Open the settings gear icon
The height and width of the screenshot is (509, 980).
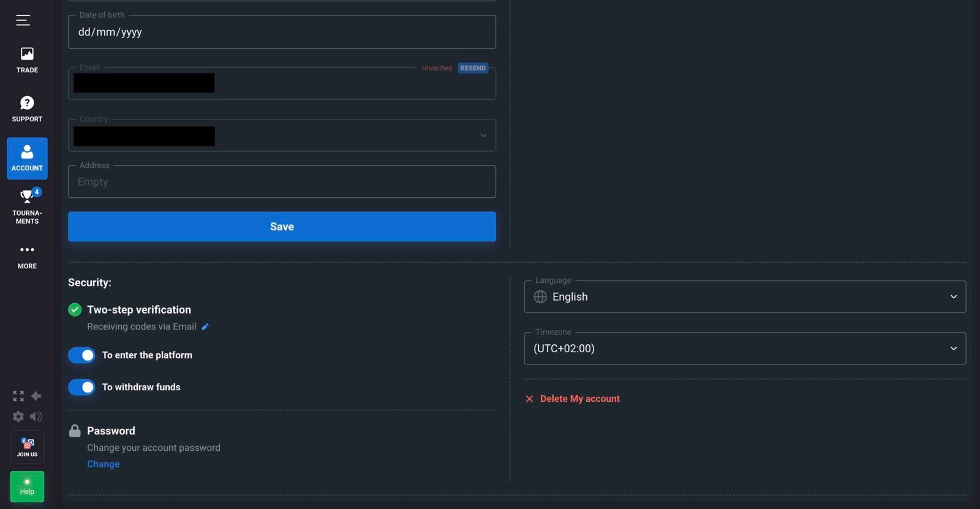click(x=18, y=417)
